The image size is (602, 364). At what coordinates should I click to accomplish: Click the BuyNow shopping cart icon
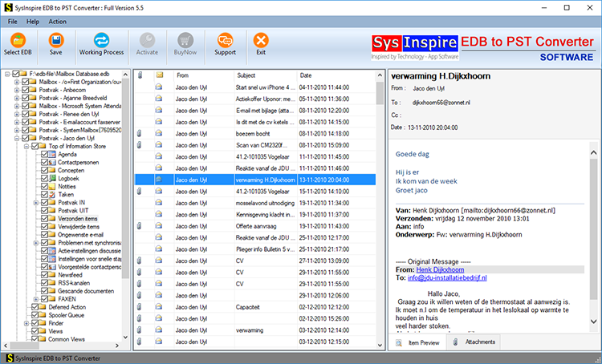185,40
